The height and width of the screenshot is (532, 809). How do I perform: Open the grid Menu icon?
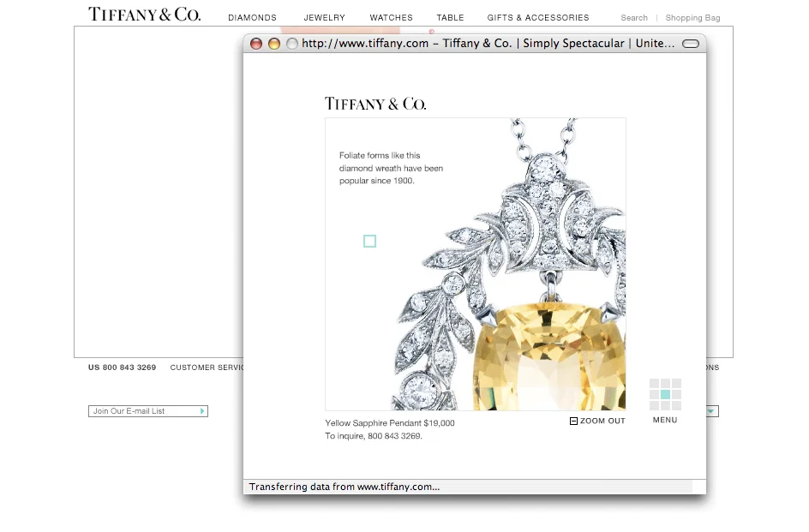tap(665, 394)
